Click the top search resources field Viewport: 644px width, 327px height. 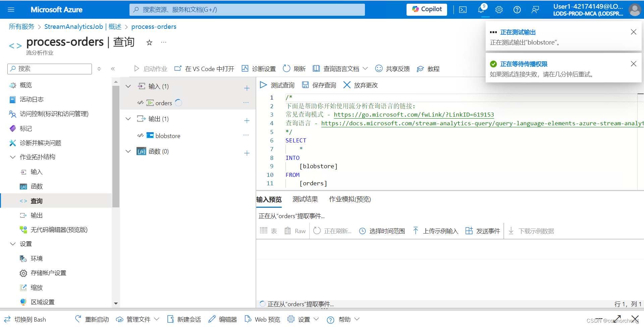pos(247,9)
